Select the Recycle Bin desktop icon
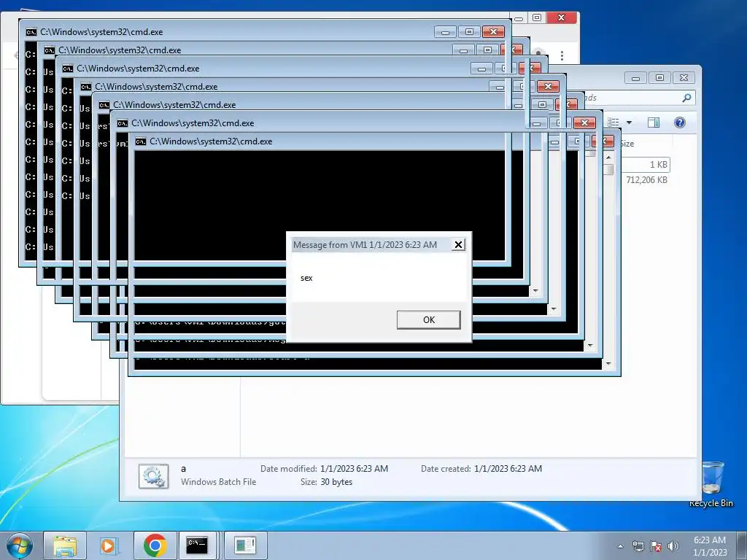This screenshot has height=560, width=747. click(x=711, y=483)
